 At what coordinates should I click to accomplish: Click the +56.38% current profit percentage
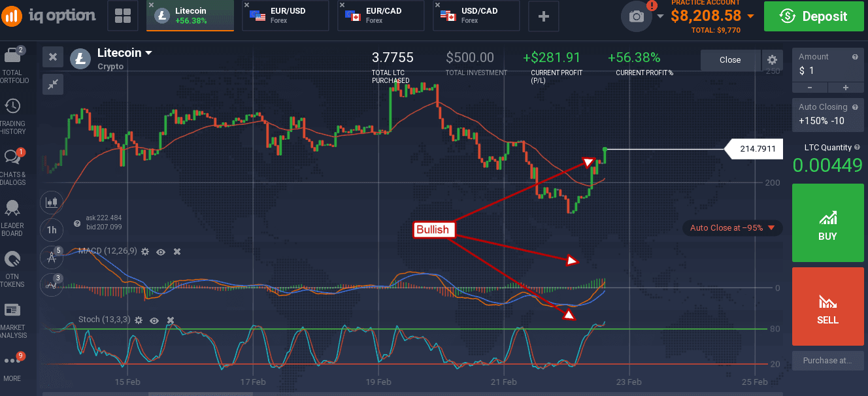click(x=633, y=58)
